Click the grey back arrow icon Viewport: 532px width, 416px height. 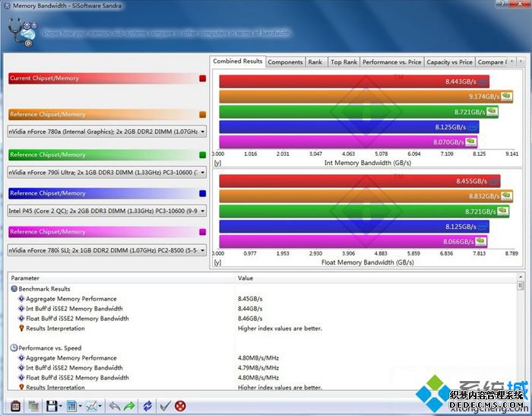click(x=115, y=406)
